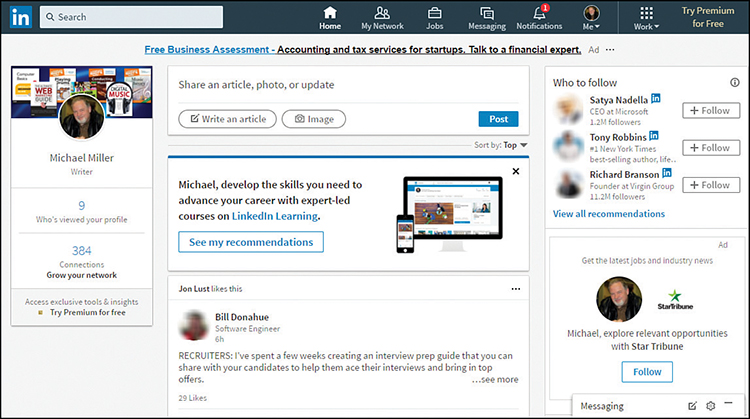Click Grow your network text
The height and width of the screenshot is (419, 750).
[82, 275]
